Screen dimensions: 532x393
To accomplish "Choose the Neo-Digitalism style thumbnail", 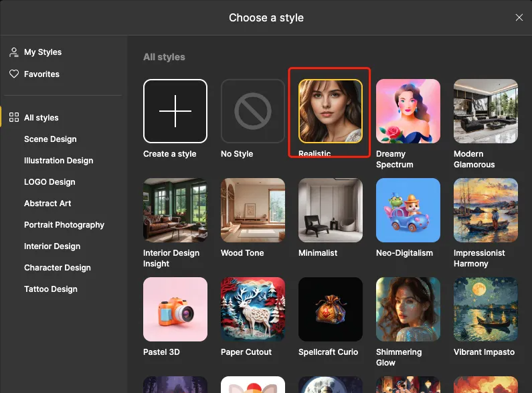I will coord(408,210).
